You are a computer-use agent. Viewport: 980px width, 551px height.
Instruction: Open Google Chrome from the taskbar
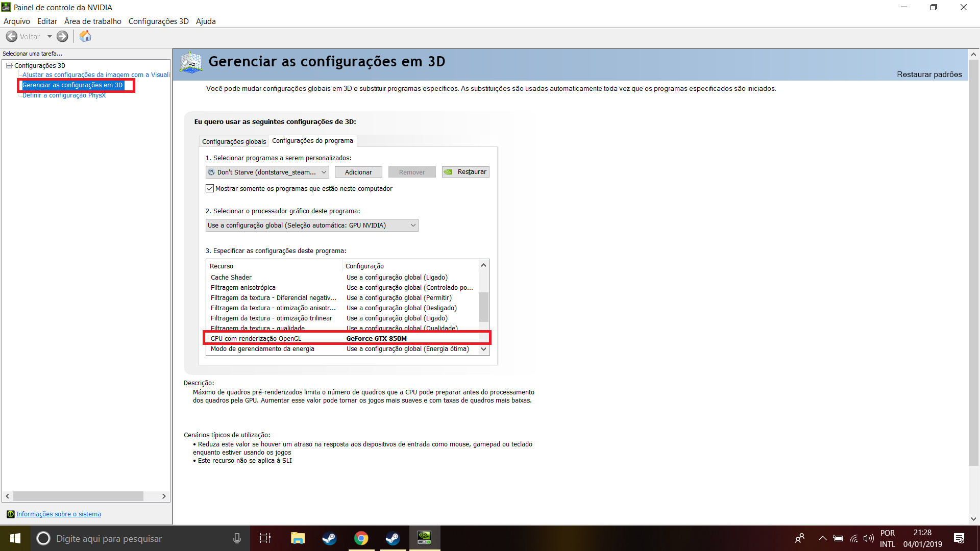[361, 538]
